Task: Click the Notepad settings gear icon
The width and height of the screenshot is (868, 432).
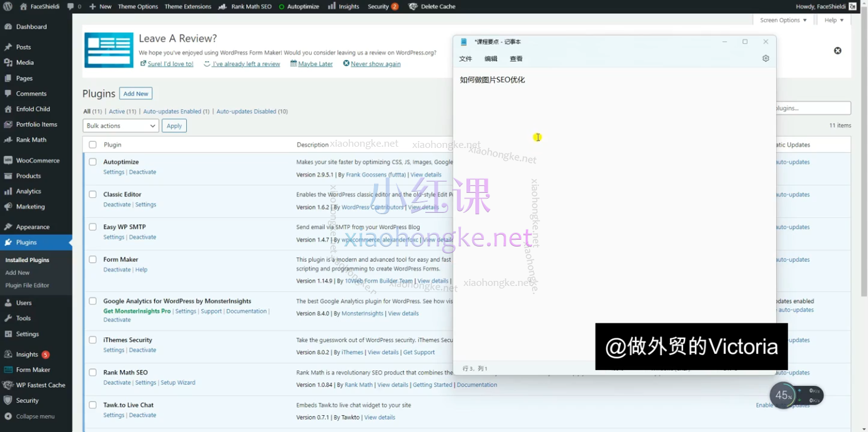Action: (x=766, y=58)
